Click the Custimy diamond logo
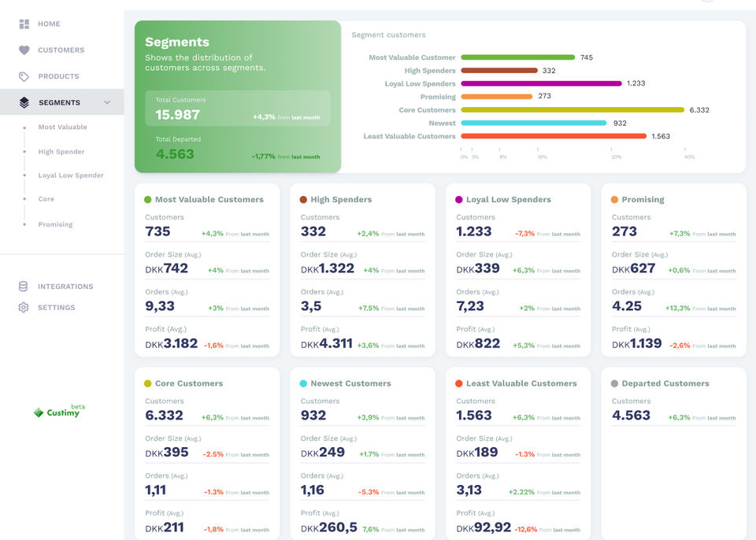Image resolution: width=756 pixels, height=540 pixels. [x=39, y=412]
